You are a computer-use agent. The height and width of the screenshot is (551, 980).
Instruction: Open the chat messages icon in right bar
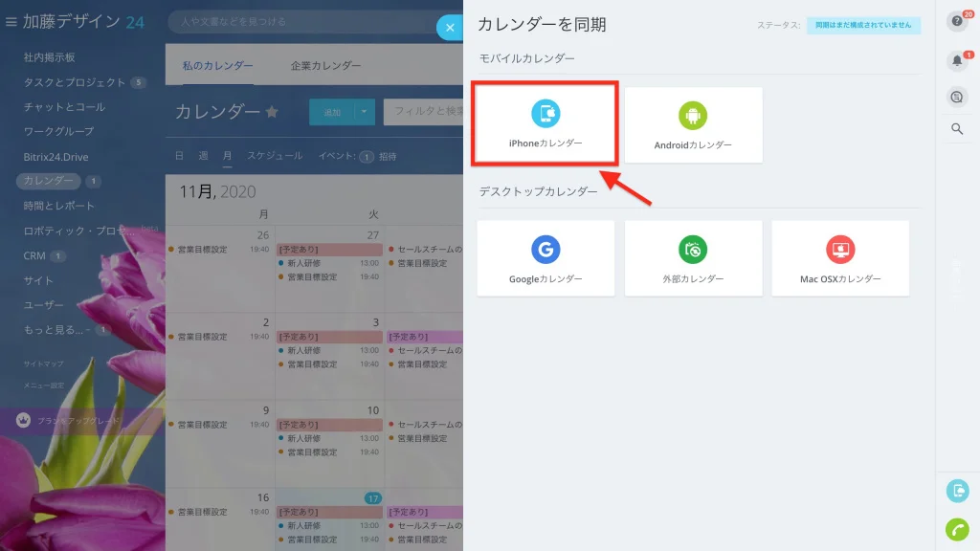[957, 97]
